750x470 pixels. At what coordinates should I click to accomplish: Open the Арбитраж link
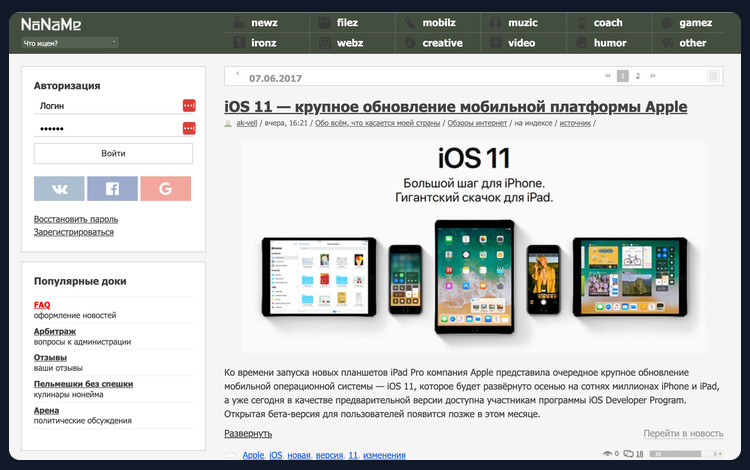55,331
